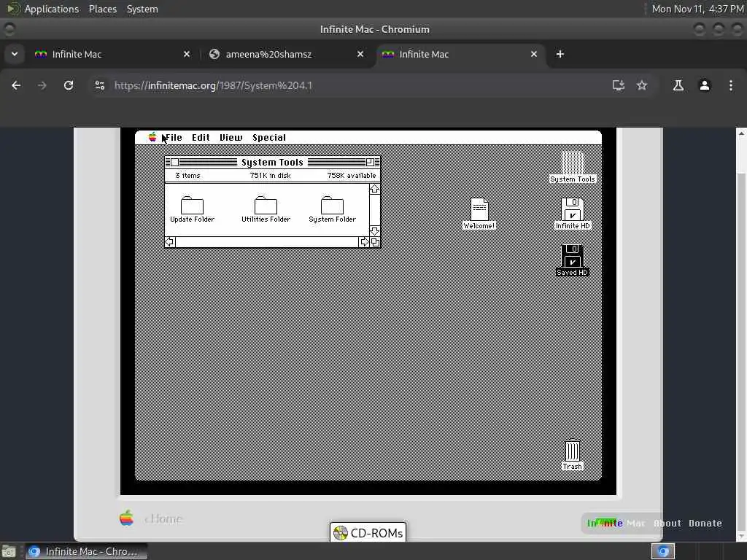Click the clock in the top panel
Screen dimensions: 747x560
coord(697,9)
